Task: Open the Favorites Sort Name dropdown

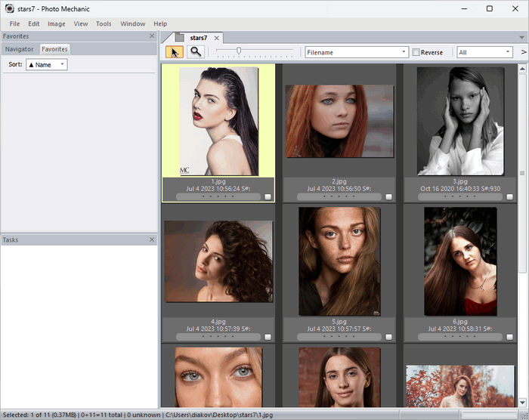Action: pos(47,65)
